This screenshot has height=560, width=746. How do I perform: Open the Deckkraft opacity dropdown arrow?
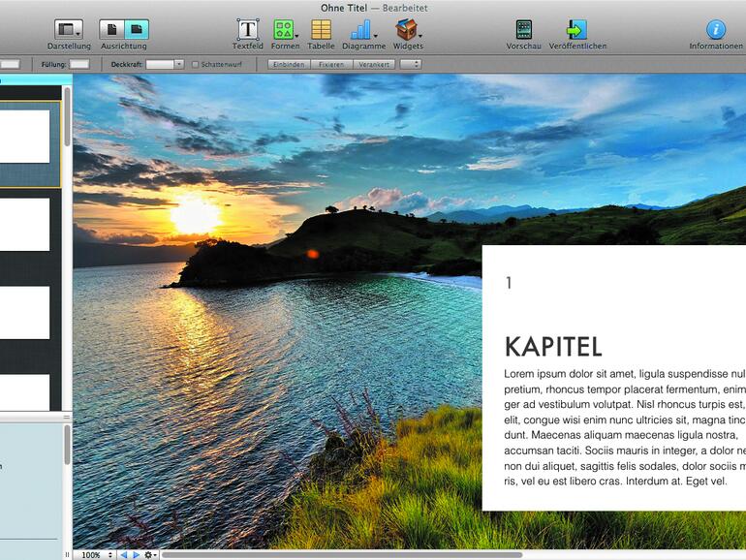tap(179, 64)
